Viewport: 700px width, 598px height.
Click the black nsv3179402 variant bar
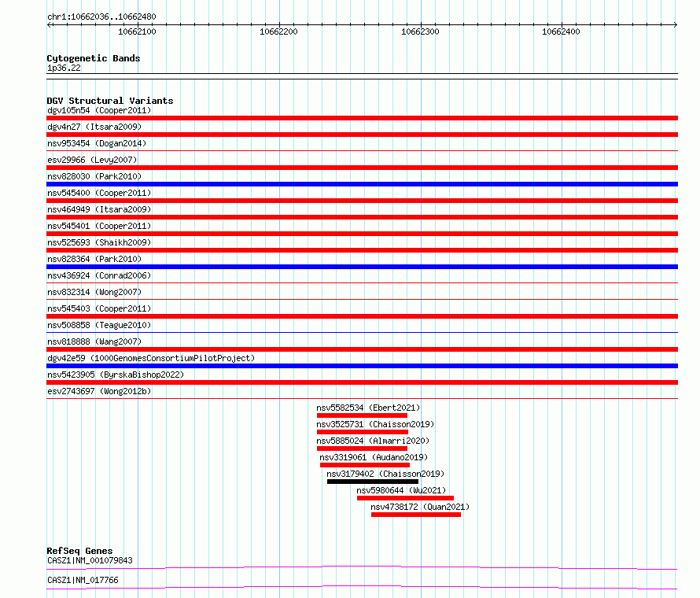pos(373,482)
